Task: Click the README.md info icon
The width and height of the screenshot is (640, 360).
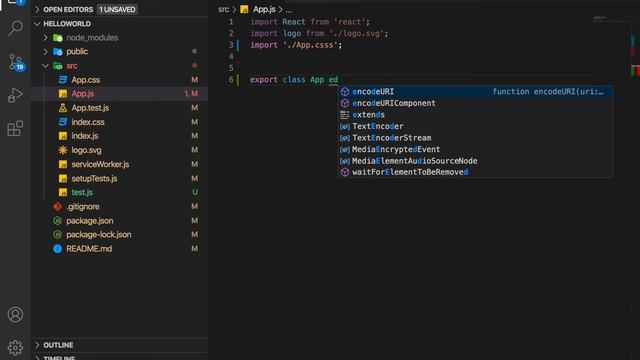Action: coord(58,249)
